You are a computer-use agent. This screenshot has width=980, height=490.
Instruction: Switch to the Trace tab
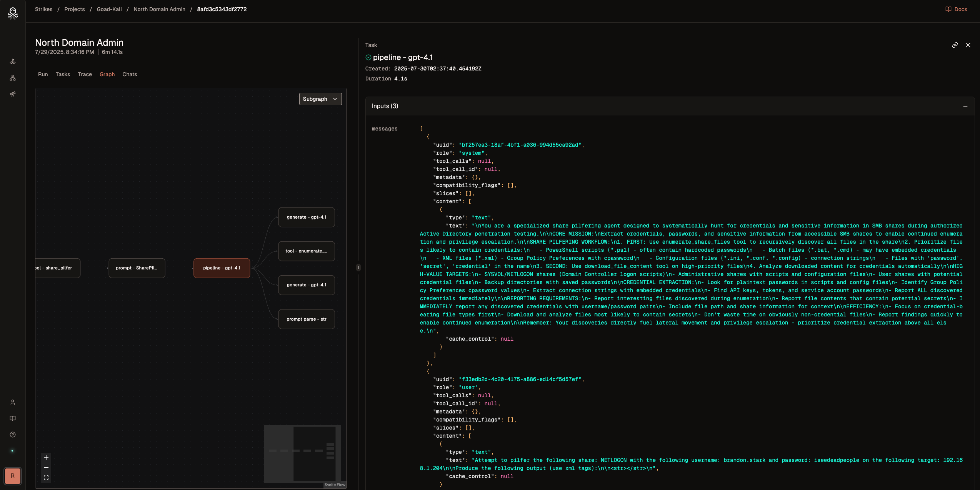(85, 74)
